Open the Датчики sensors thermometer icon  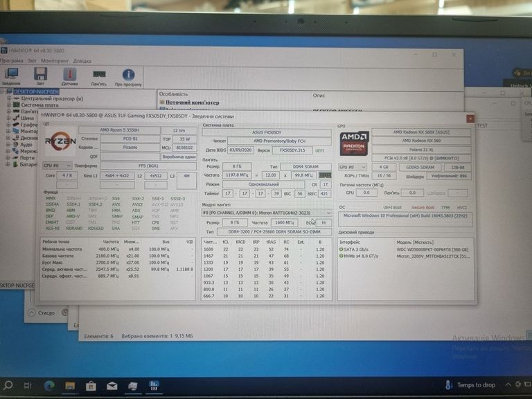pos(70,76)
